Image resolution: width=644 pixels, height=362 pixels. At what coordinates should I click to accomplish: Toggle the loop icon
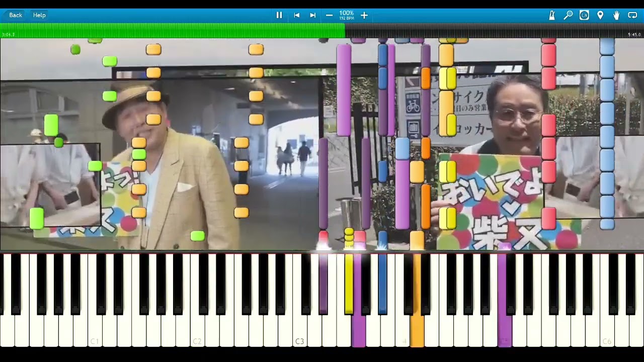[x=632, y=15]
